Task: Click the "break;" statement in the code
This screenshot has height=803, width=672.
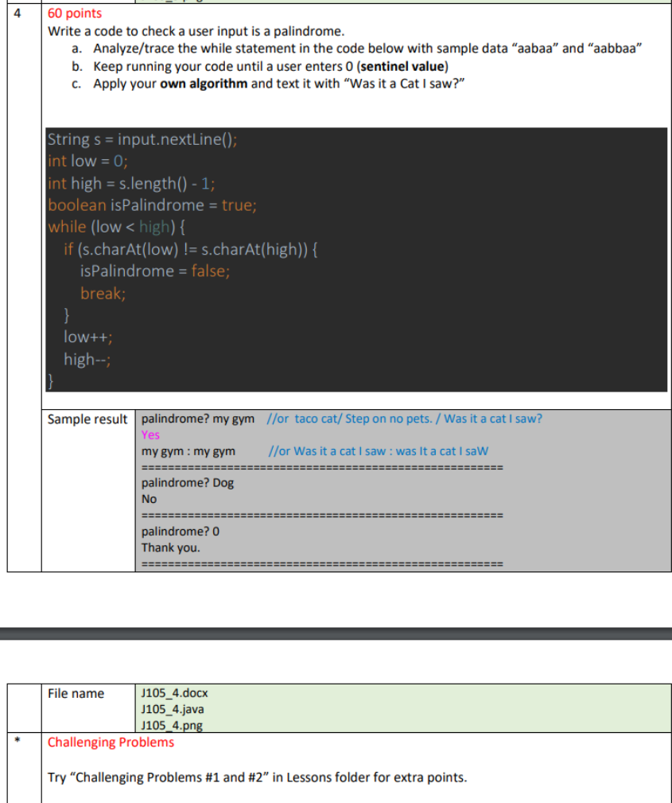Action: [x=103, y=293]
